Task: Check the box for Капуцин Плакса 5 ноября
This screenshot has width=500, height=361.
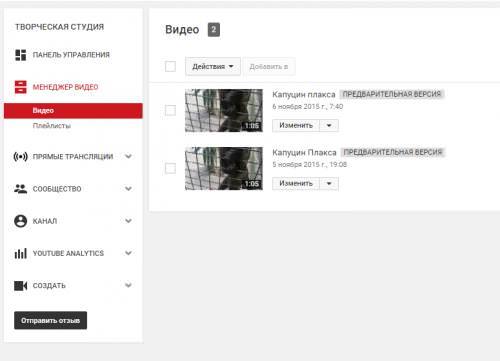Action: point(170,168)
